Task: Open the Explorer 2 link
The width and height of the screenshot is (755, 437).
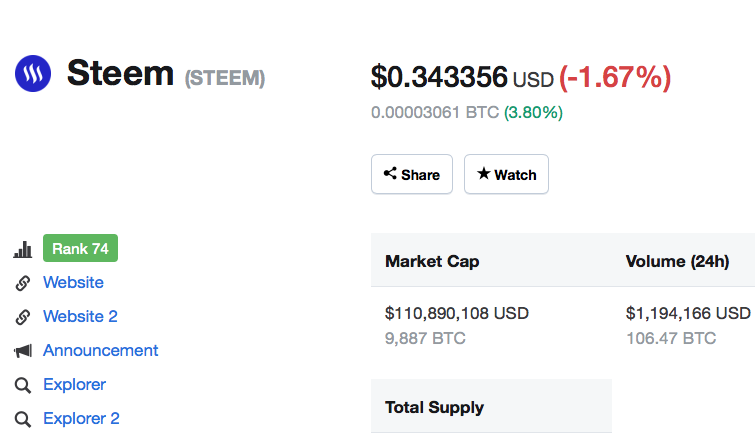Action: point(81,419)
